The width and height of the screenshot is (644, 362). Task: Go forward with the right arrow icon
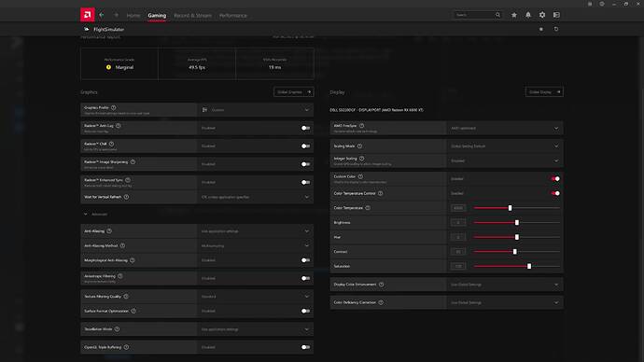click(x=117, y=15)
